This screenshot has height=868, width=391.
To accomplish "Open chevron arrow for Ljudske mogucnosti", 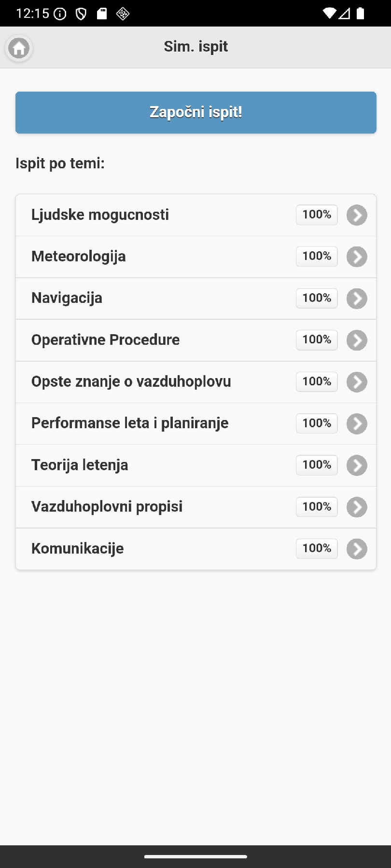I will pos(357,215).
